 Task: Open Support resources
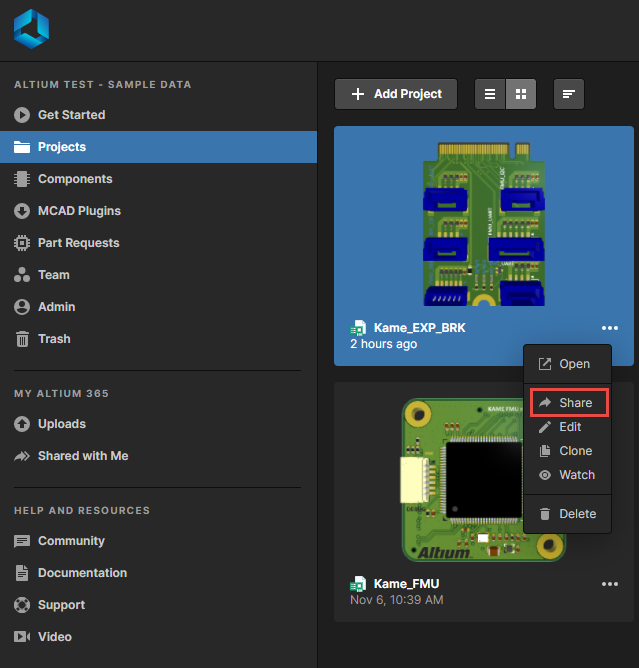(x=158, y=605)
